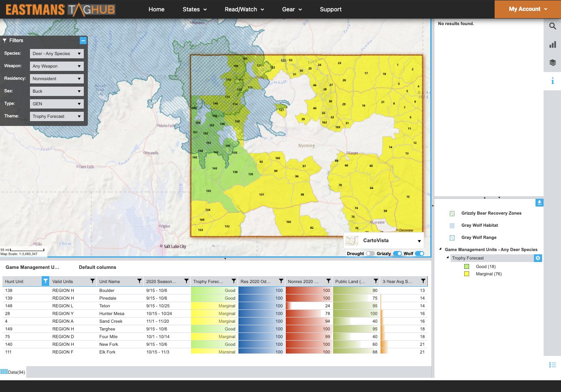Click the Hunt Unit column filter icon
561x392 pixels.
[45, 281]
